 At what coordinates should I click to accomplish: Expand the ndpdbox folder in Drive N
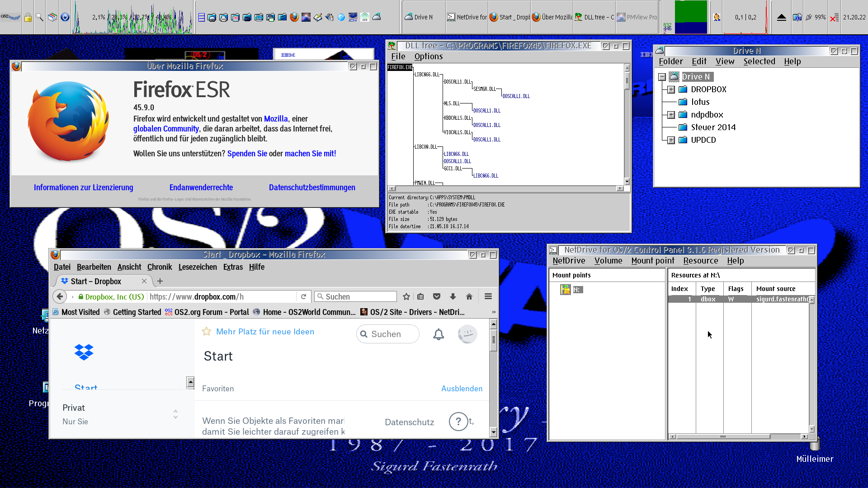(x=671, y=115)
